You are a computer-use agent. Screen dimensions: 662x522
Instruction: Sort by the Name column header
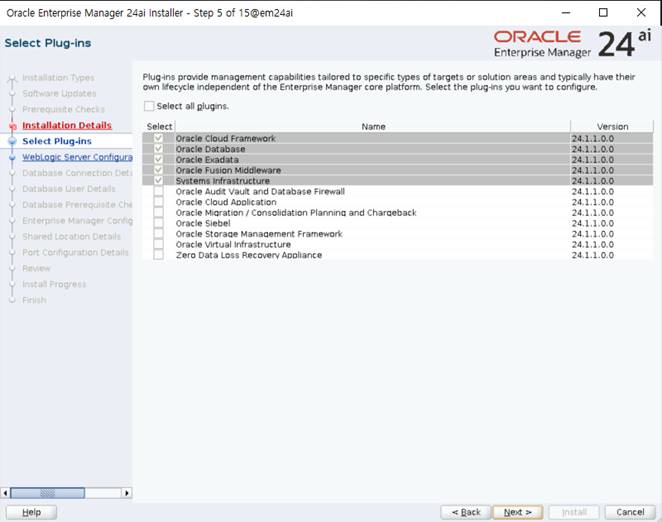(x=373, y=126)
